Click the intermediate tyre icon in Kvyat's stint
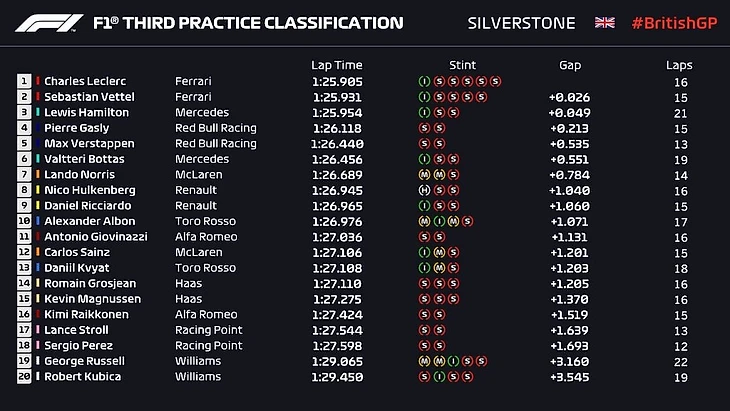Viewport: 730px width, 411px height. [x=425, y=268]
